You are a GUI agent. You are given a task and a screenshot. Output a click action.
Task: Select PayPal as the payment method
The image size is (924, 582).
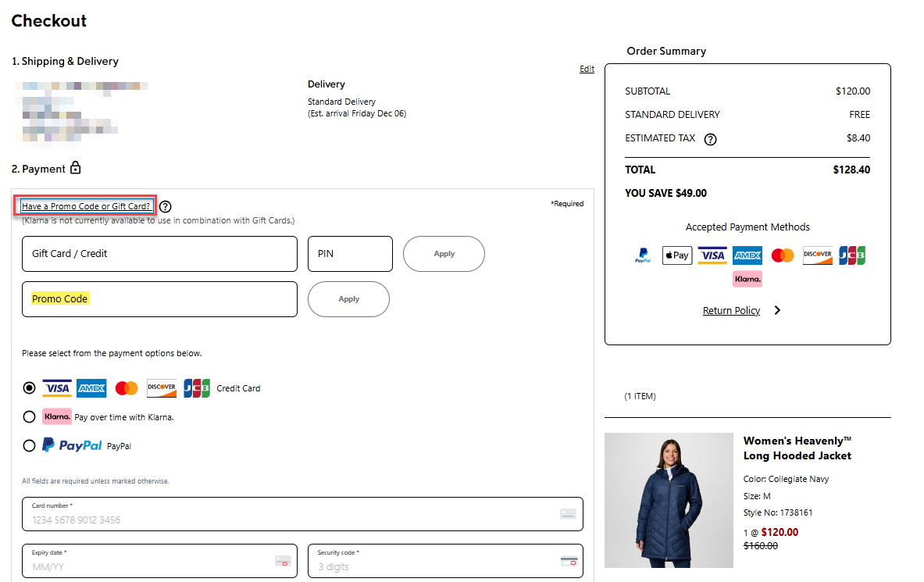(29, 445)
